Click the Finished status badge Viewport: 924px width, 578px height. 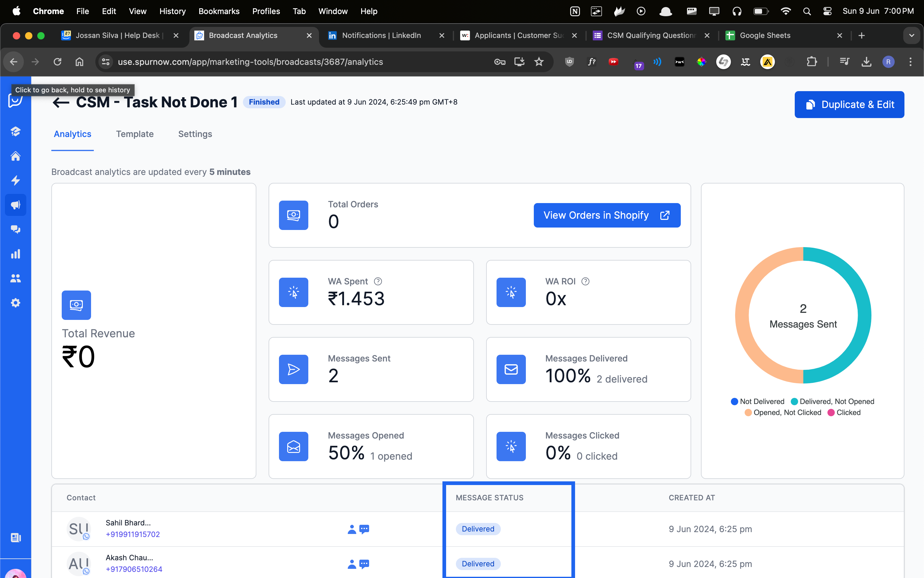[264, 102]
